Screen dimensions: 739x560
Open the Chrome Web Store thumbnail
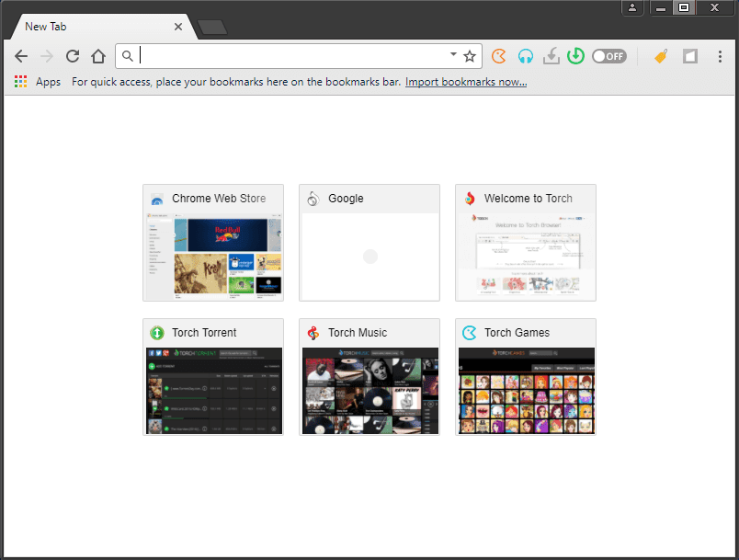coord(213,257)
